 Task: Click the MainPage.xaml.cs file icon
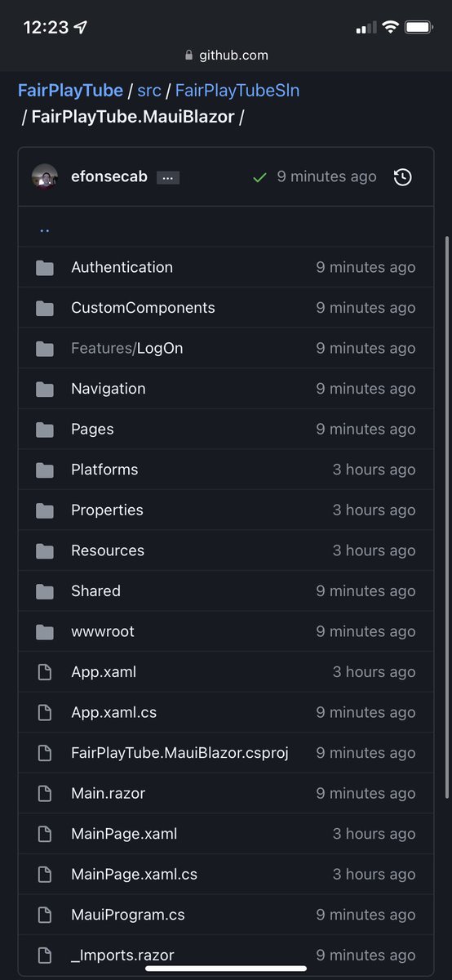pos(45,874)
